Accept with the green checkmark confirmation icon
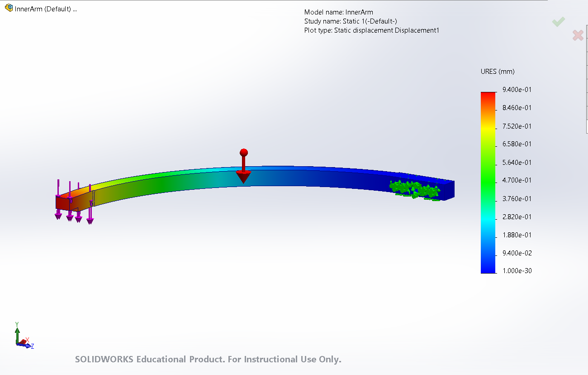 559,21
